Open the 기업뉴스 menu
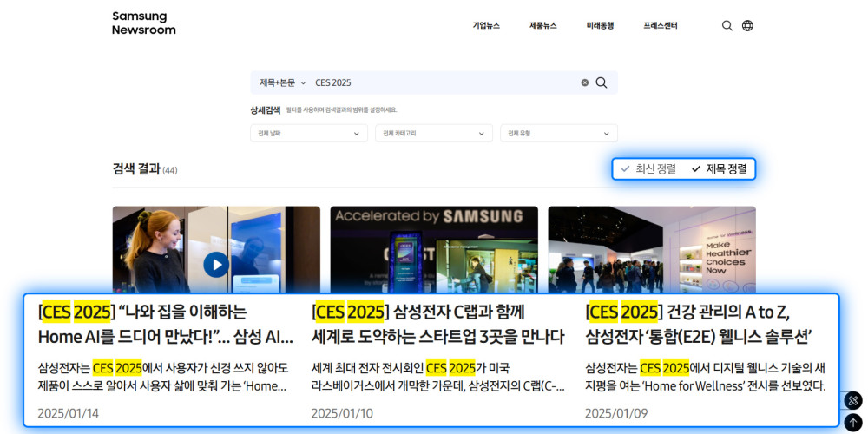Screen dimensions: 868x434 pos(486,26)
